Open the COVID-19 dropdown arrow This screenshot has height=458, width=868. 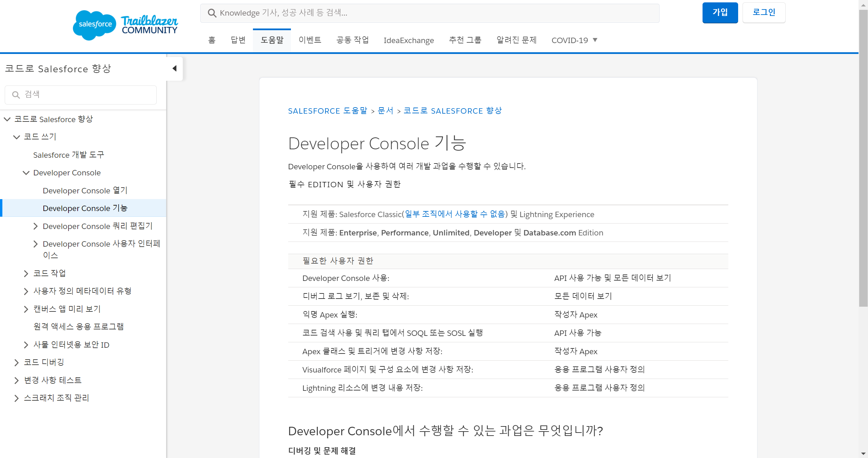tap(595, 40)
